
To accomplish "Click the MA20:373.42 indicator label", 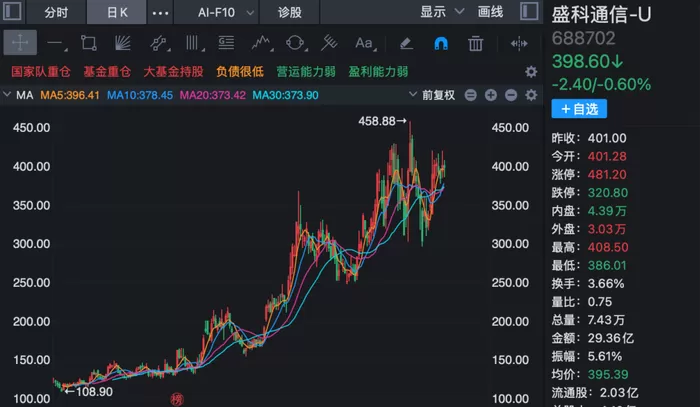I will click(212, 95).
